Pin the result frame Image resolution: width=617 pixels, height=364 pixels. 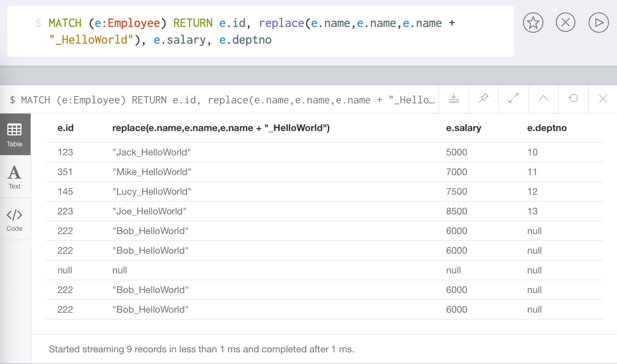point(484,99)
